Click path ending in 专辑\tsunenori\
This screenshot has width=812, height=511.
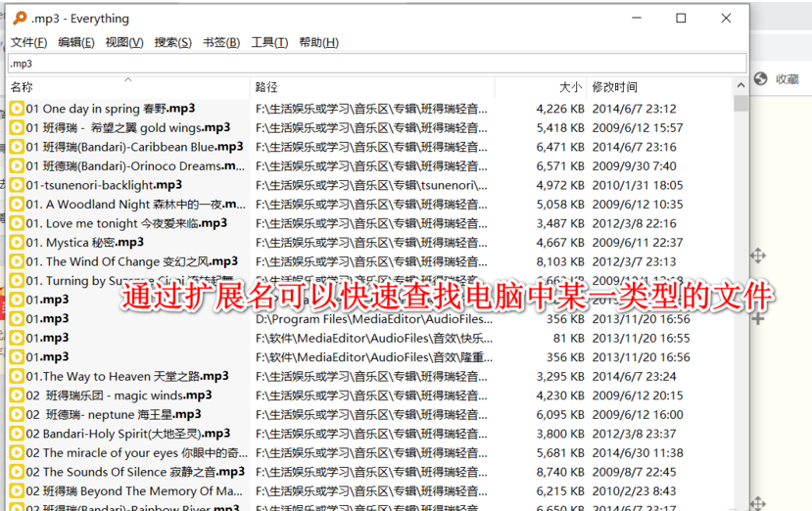pos(371,185)
